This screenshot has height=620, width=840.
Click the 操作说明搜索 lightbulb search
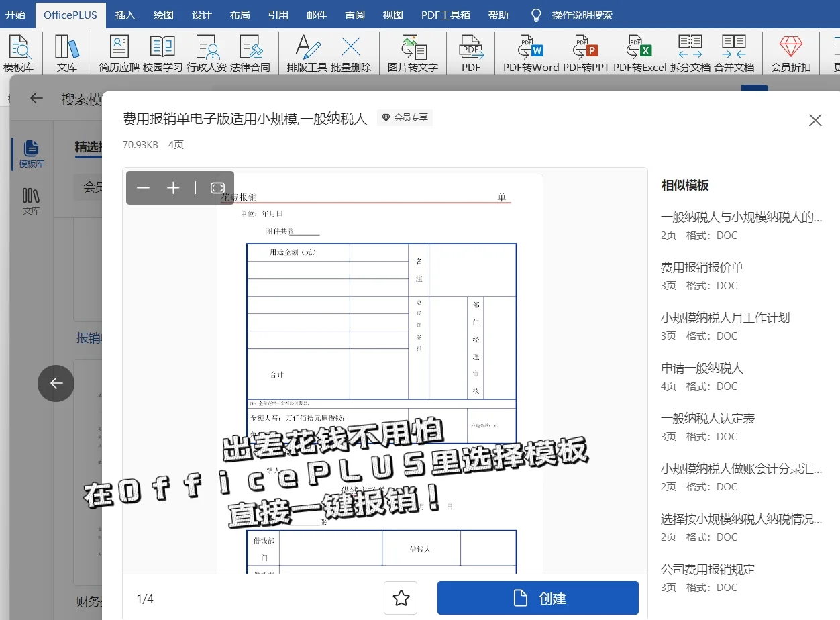[572, 15]
